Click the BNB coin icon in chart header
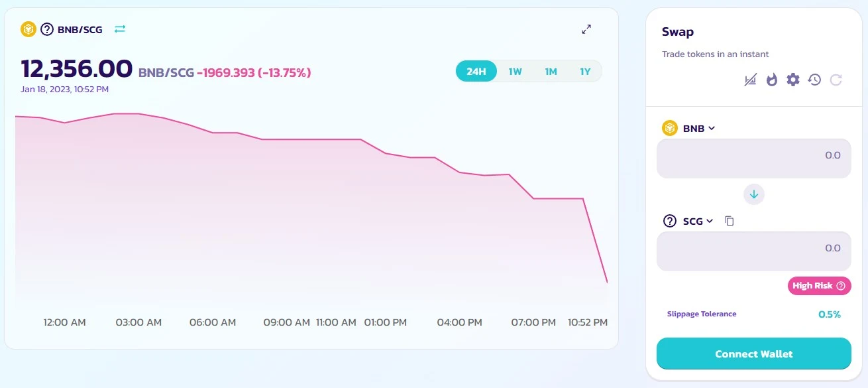The height and width of the screenshot is (388, 868). pyautogui.click(x=28, y=29)
